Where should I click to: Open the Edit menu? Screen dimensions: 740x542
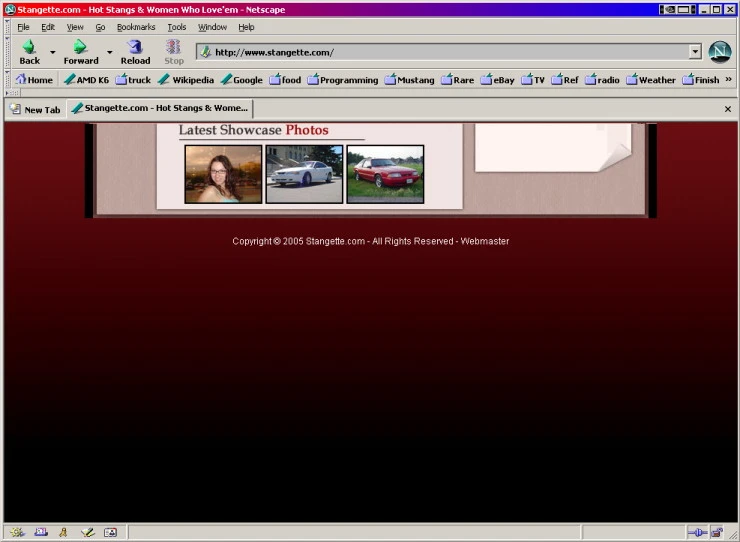pos(48,27)
